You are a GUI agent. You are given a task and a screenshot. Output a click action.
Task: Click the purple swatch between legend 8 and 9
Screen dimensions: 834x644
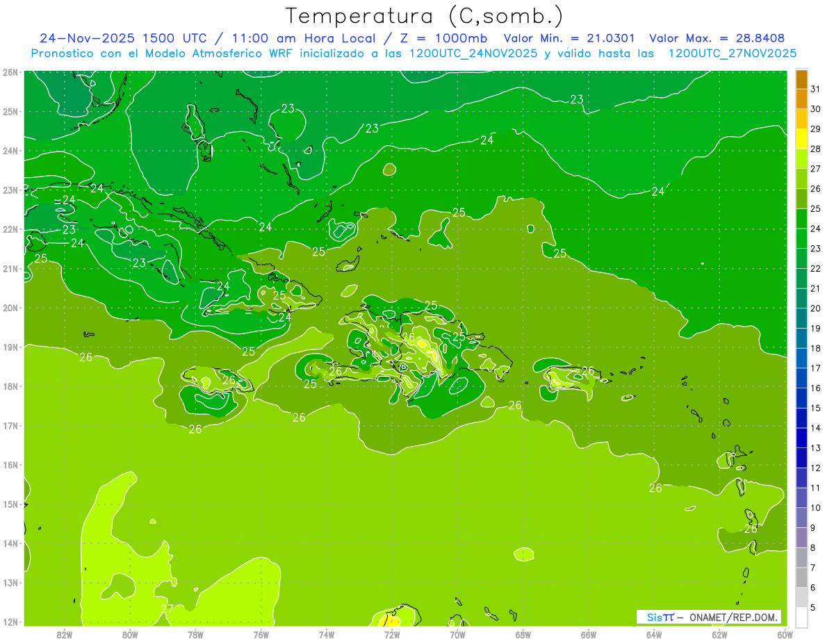[x=802, y=538]
